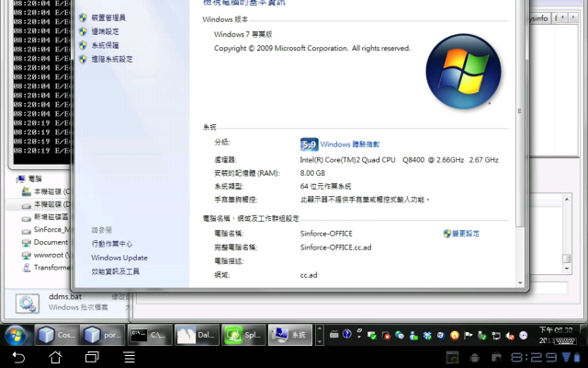588x368 pixels.
Task: Tap Android debug bug notification icon
Action: click(x=474, y=358)
